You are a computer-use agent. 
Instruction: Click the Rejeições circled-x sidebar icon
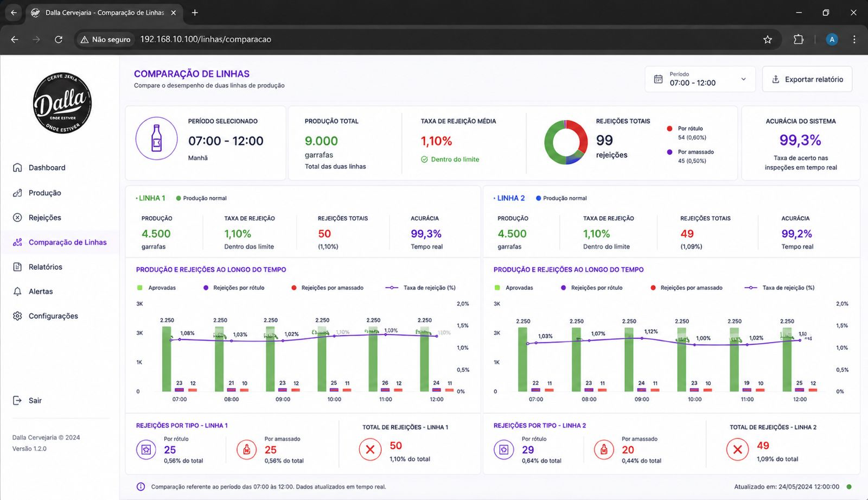tap(17, 218)
